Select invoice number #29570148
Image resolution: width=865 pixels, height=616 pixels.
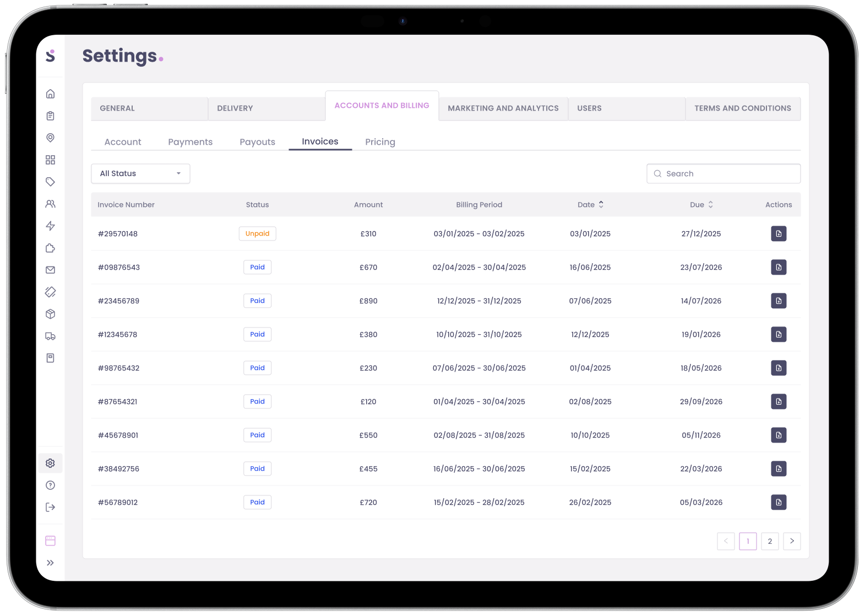click(x=118, y=233)
